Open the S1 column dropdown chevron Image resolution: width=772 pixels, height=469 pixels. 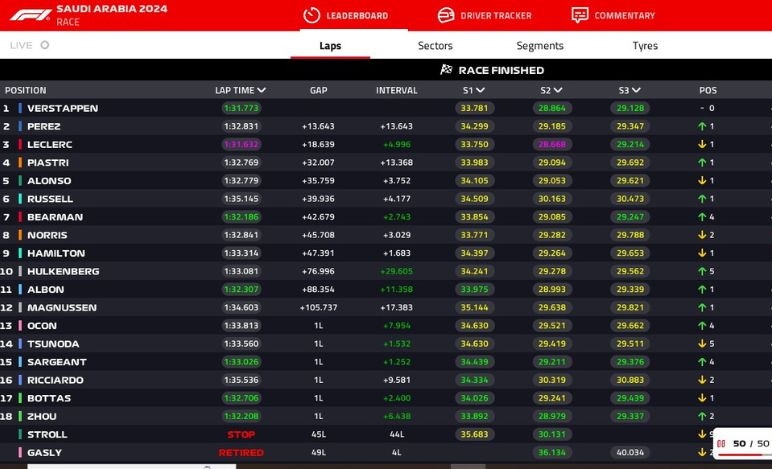[x=480, y=90]
